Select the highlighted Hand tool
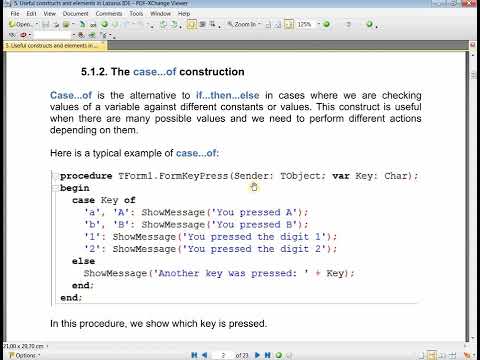The width and height of the screenshot is (480, 360). 192,24
